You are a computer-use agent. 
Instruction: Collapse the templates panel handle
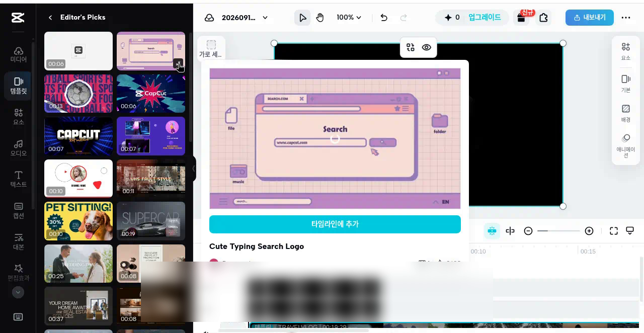pyautogui.click(x=194, y=169)
